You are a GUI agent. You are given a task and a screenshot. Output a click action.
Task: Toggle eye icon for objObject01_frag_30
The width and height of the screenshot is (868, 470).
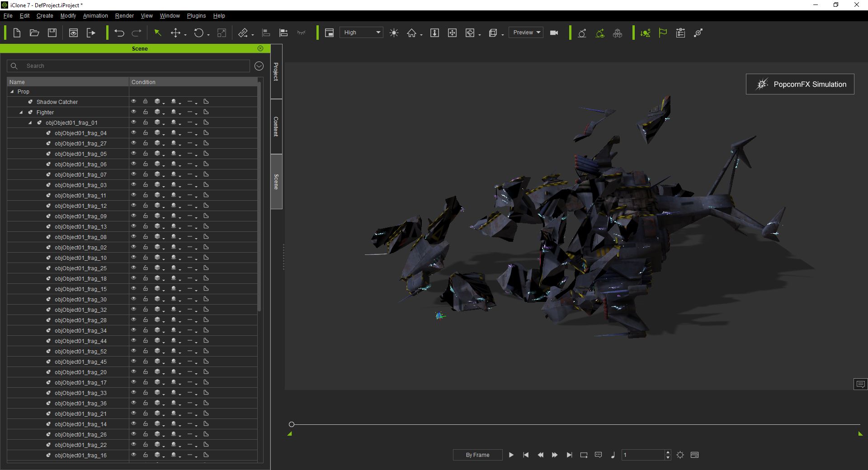pos(134,299)
